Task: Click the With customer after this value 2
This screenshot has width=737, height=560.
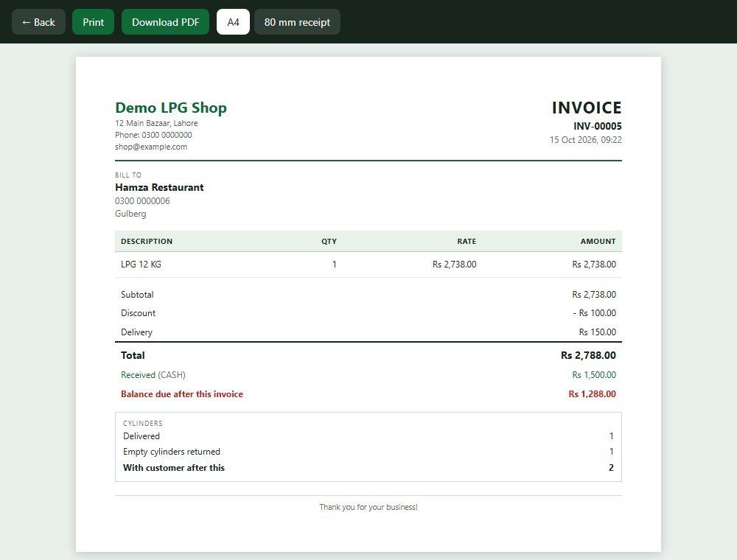Action: [x=611, y=468]
